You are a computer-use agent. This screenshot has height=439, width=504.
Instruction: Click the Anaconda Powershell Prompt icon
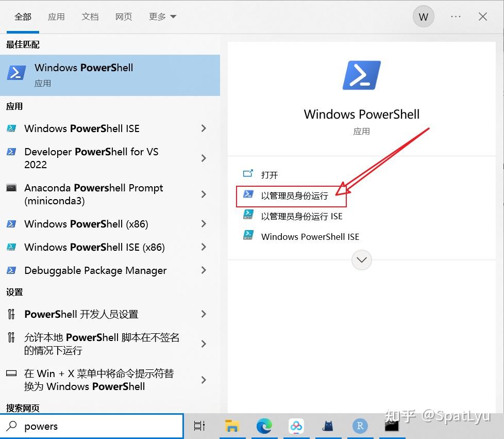point(11,188)
